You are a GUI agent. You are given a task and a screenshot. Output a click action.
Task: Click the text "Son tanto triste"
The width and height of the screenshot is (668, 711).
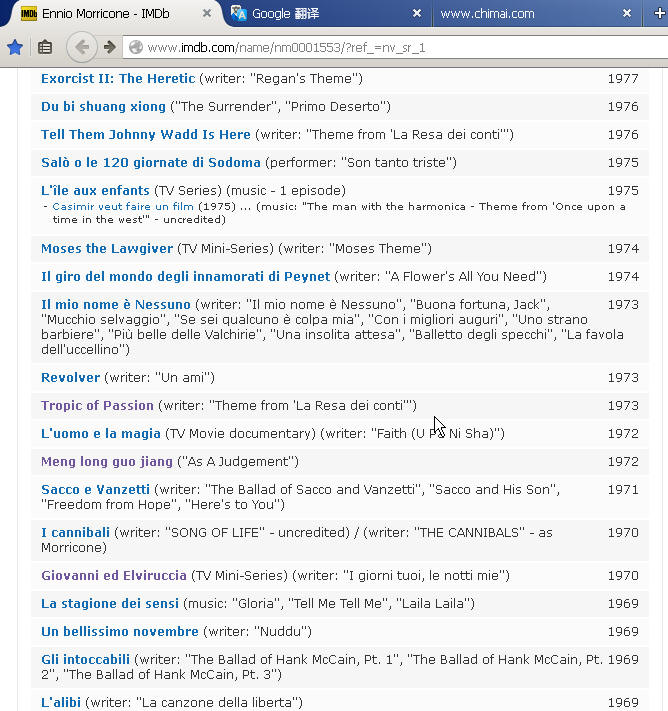396,162
